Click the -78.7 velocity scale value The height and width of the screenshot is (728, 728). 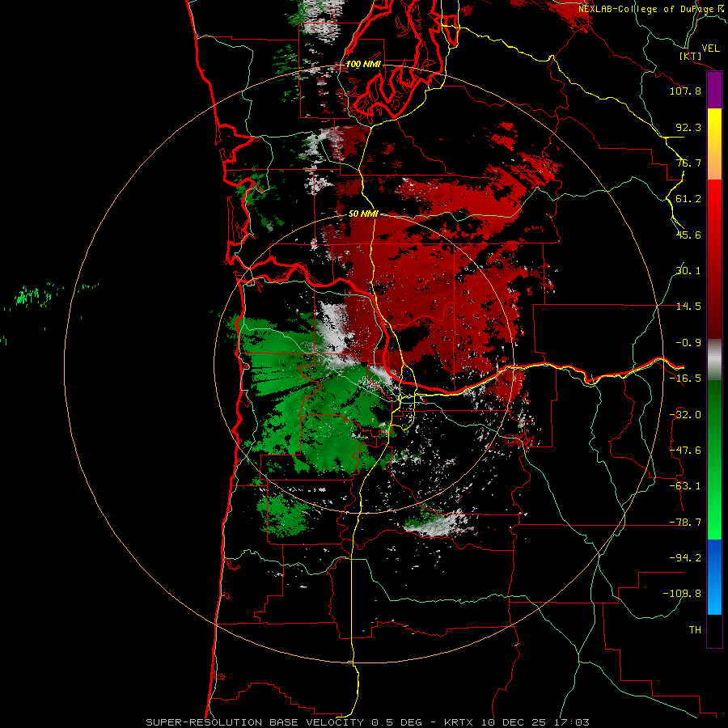point(685,523)
